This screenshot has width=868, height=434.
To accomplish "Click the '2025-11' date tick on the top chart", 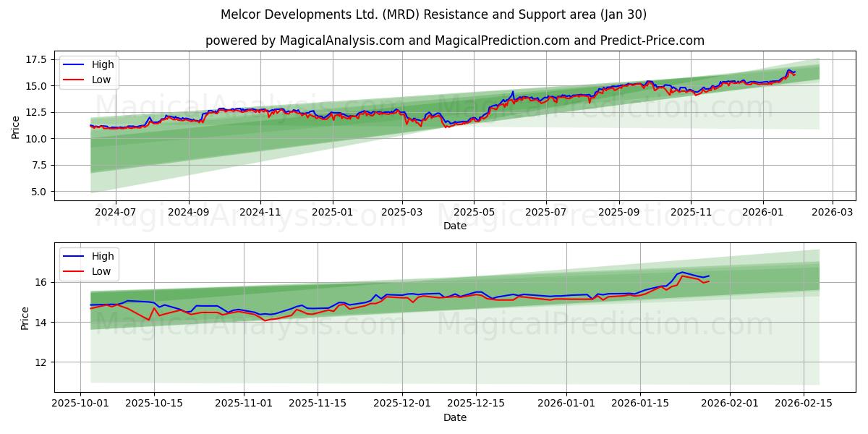I will (691, 213).
